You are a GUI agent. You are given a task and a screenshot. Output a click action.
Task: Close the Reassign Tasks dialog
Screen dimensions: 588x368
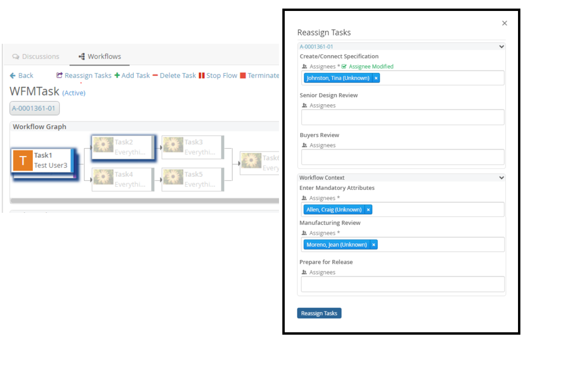tap(505, 23)
